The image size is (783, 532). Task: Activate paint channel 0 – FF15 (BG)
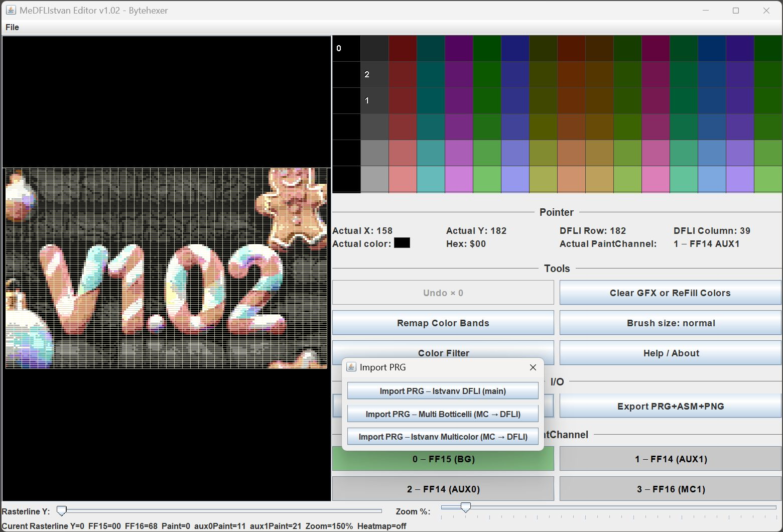[x=443, y=459]
